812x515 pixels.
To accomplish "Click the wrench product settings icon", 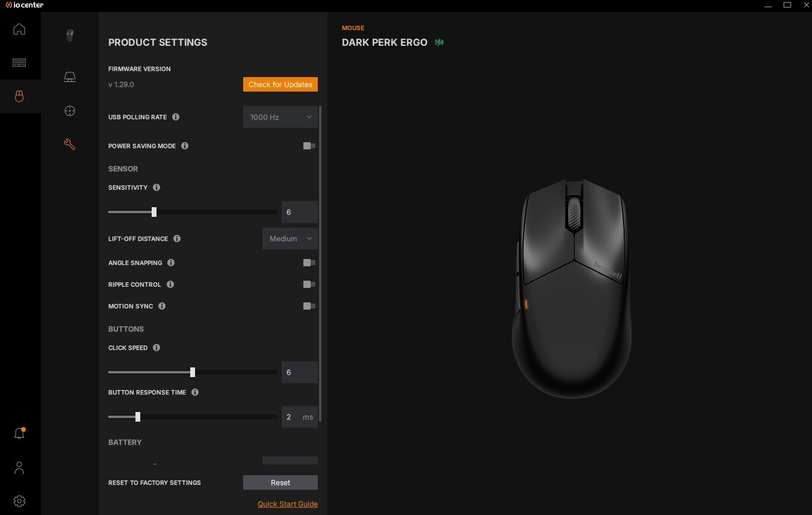I will [70, 144].
